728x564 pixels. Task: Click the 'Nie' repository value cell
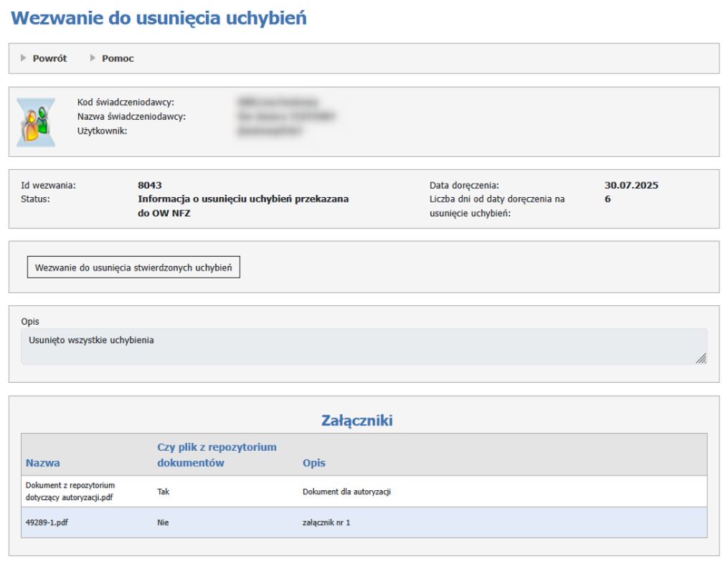[x=163, y=523]
